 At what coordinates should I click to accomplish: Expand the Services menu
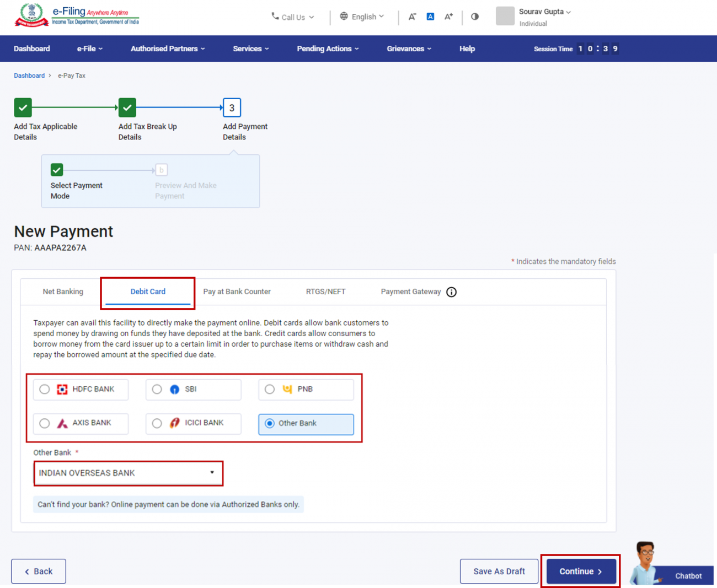coord(251,48)
